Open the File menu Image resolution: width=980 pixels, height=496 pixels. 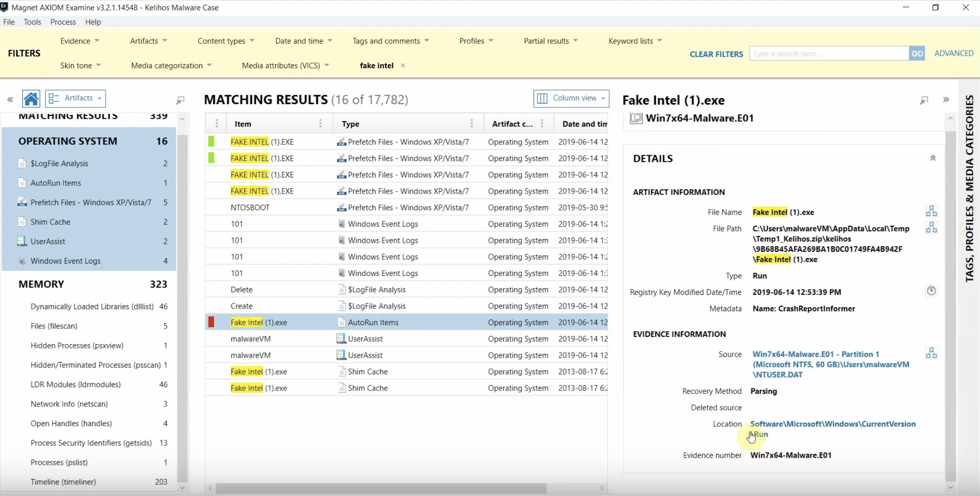coord(9,22)
